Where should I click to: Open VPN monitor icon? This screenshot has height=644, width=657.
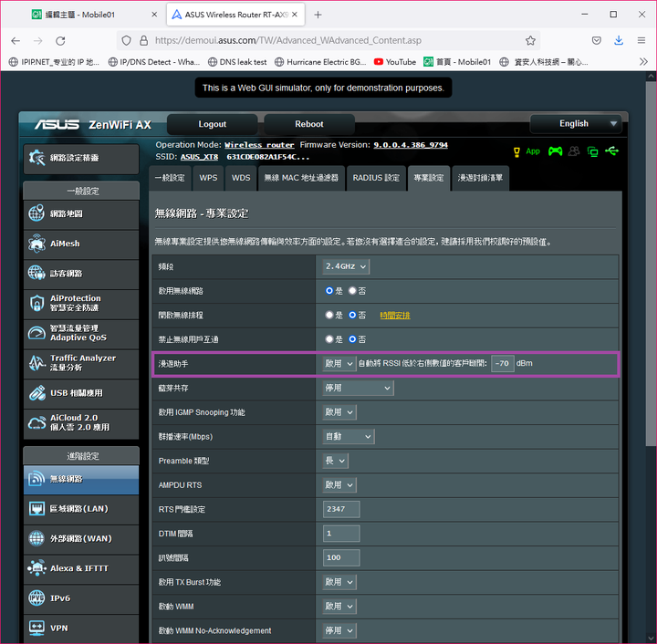[x=36, y=628]
